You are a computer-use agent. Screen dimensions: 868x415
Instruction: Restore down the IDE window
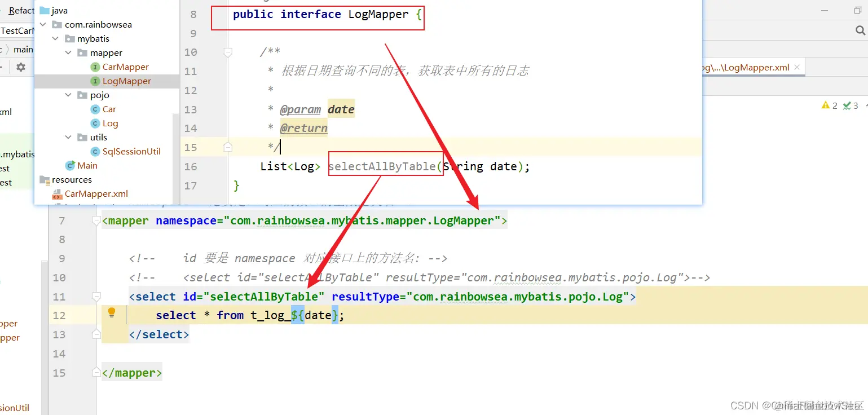coord(858,10)
